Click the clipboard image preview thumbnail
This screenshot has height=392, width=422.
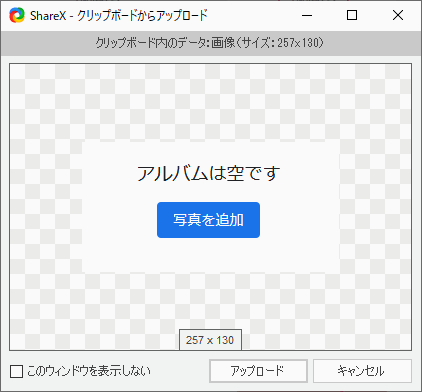pos(210,207)
